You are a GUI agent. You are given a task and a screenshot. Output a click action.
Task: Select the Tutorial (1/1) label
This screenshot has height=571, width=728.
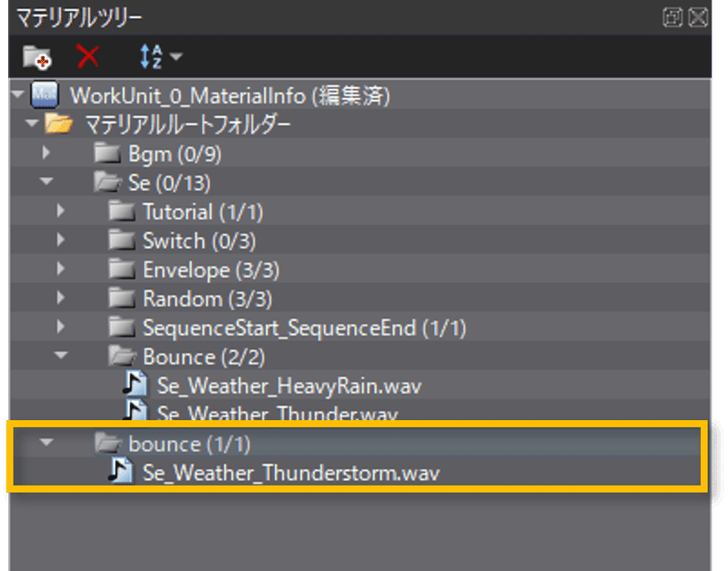pos(202,212)
